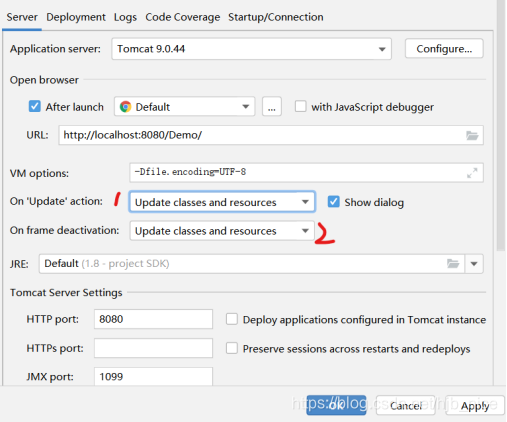Click the empty HTTPs port field
The image size is (507, 422).
click(x=153, y=348)
